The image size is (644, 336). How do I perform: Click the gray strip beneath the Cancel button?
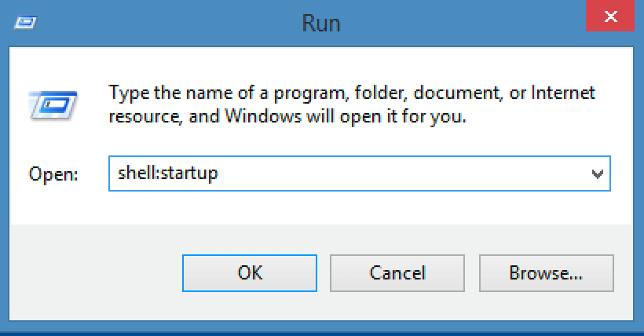(397, 308)
